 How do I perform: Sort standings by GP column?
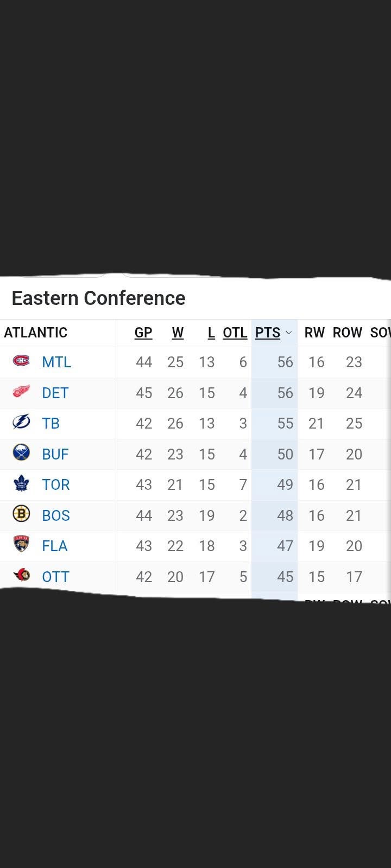coord(143,333)
